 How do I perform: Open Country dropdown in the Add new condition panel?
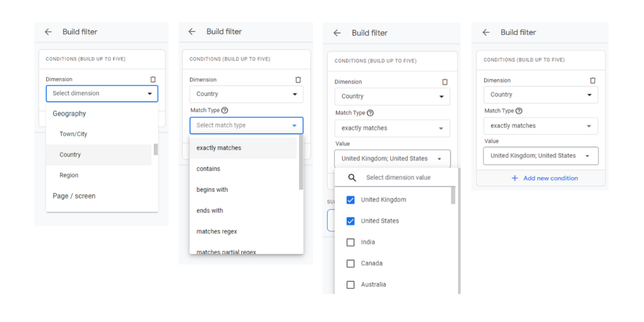pyautogui.click(x=541, y=94)
